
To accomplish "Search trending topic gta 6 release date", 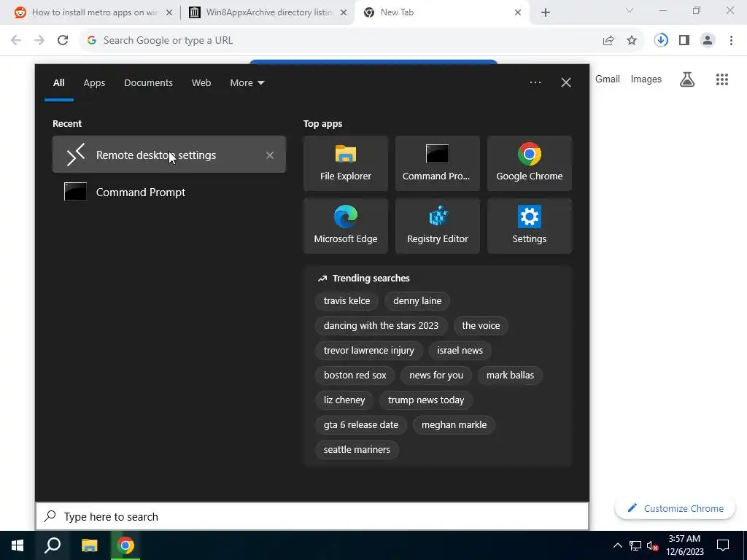I will coord(360,424).
